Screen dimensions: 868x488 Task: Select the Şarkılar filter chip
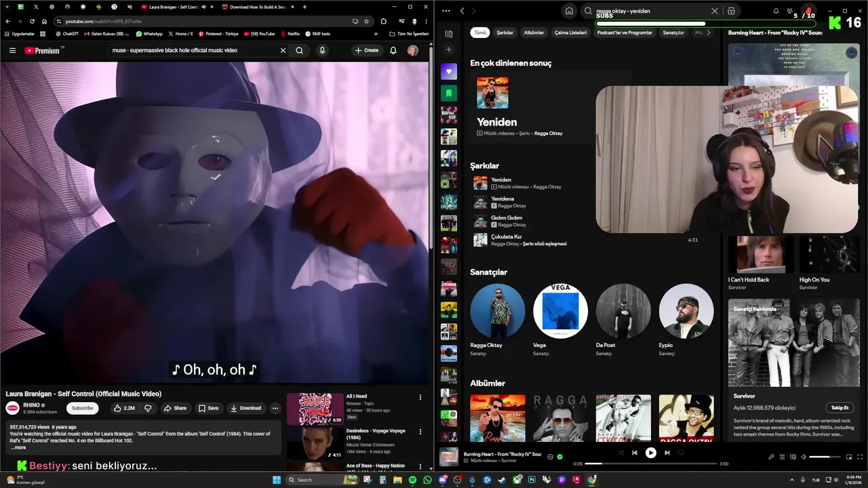505,33
